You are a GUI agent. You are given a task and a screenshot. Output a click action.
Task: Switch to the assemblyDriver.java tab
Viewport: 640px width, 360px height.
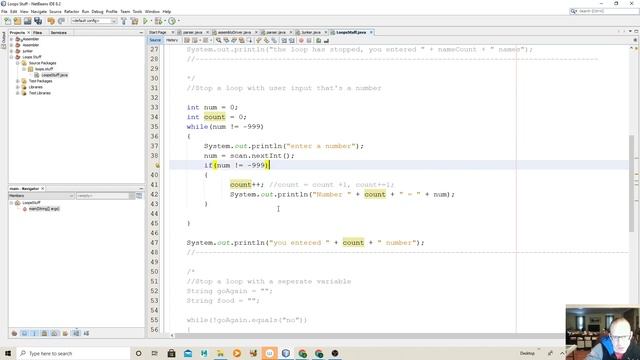234,32
